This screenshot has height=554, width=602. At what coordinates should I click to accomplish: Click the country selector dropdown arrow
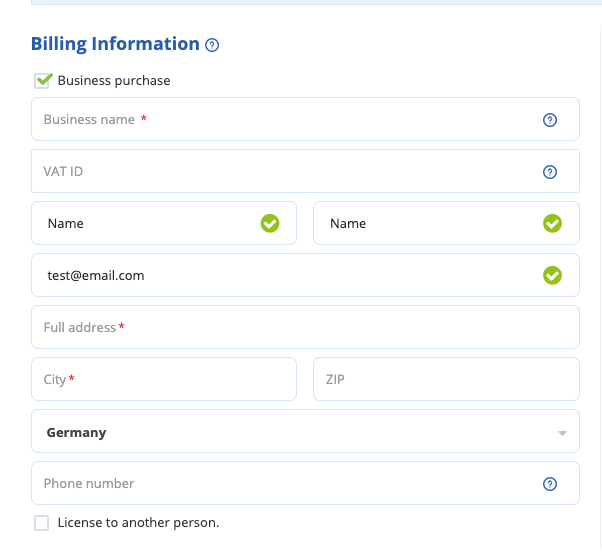tap(562, 433)
